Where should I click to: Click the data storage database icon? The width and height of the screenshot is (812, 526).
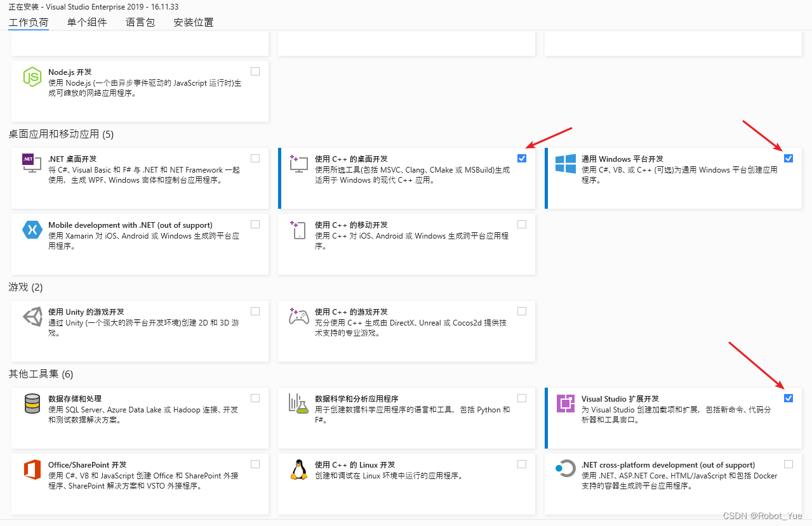[x=32, y=404]
